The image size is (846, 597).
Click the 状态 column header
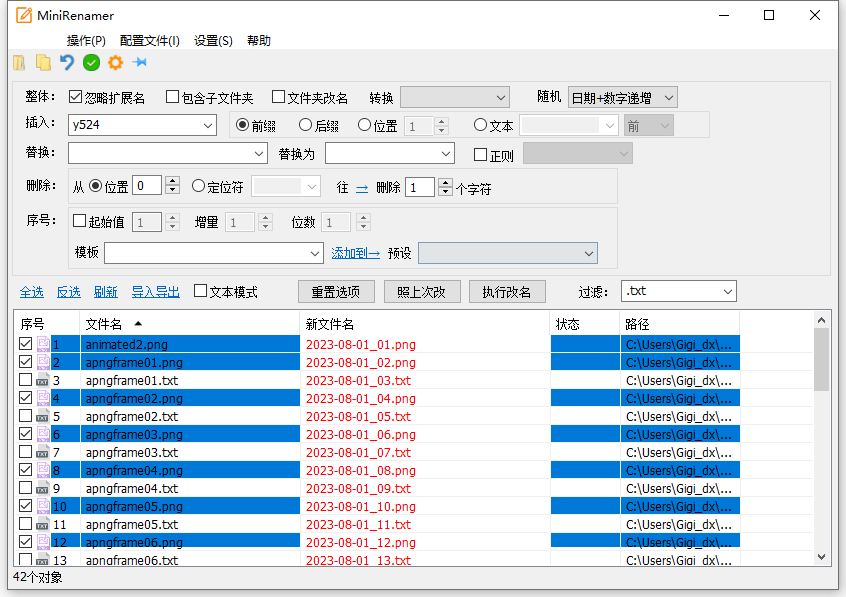(x=584, y=324)
